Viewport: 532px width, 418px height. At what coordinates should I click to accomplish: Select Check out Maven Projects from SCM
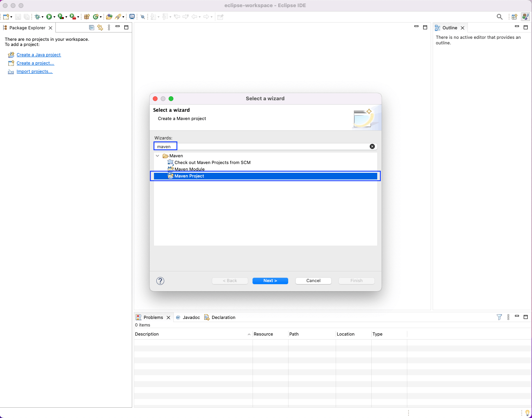[x=212, y=162]
